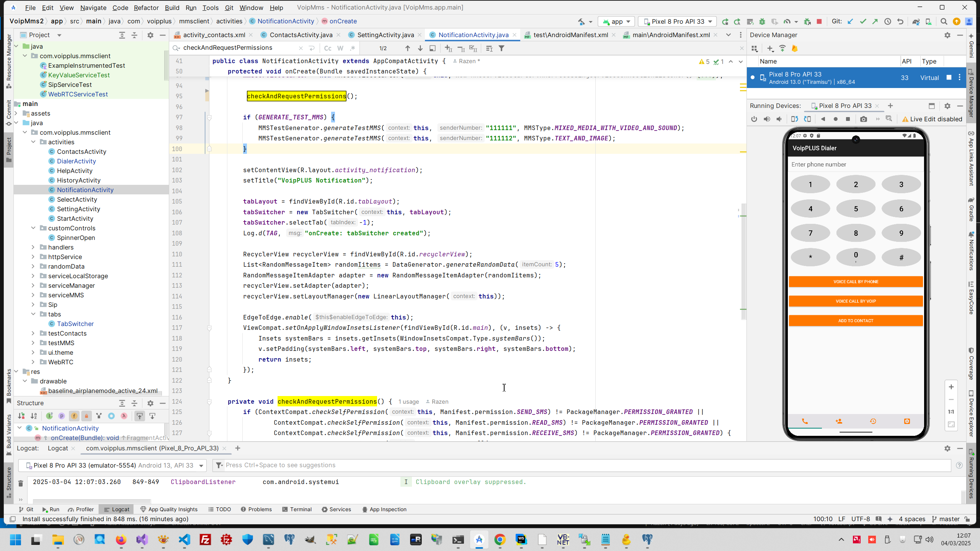980x551 pixels.
Task: Expand the handlers package folder
Action: pyautogui.click(x=33, y=247)
